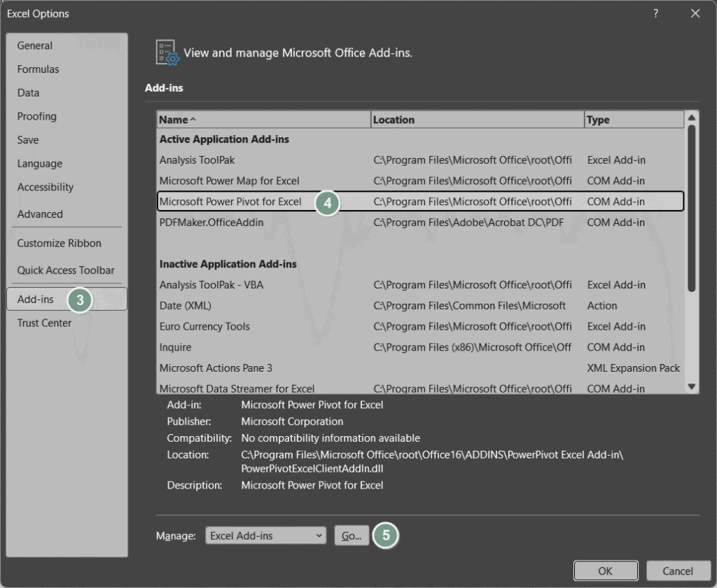Open the Quick Access Toolbar category

point(66,270)
